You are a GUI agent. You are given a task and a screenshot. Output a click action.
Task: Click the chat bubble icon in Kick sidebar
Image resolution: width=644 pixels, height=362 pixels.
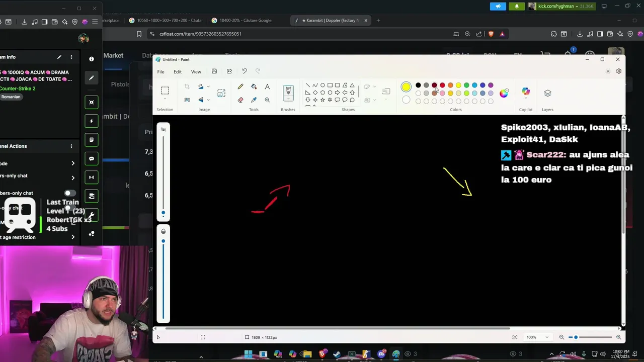(x=92, y=159)
